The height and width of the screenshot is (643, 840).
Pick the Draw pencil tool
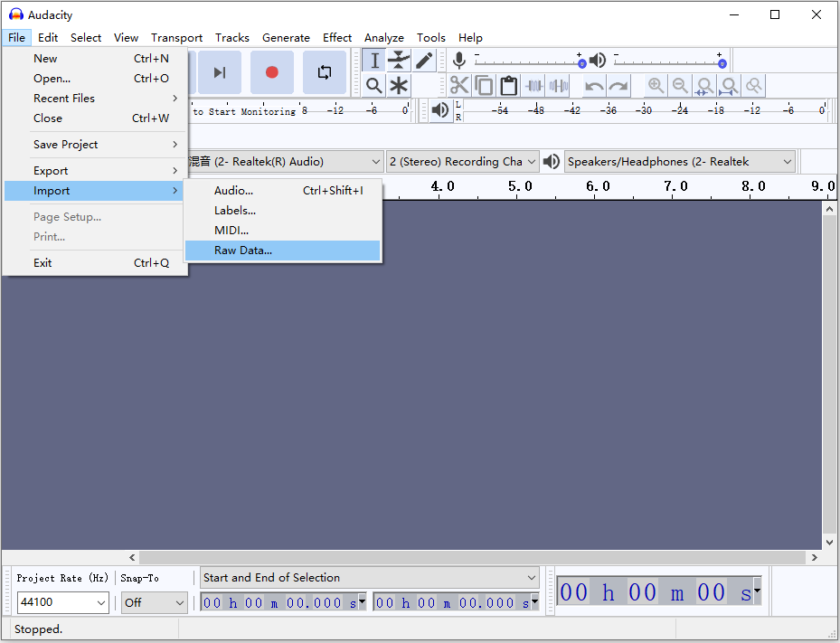coord(424,61)
